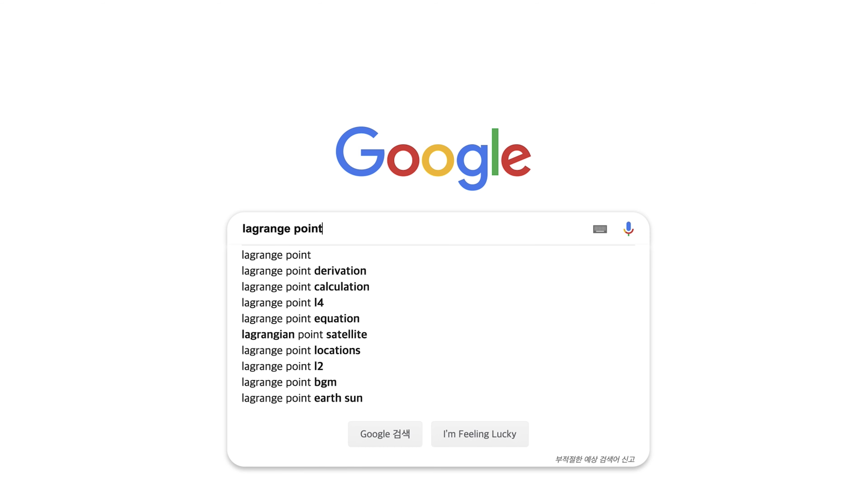This screenshot has width=868, height=488.
Task: Select "lagrangian point satellite" suggestion
Action: 438,334
